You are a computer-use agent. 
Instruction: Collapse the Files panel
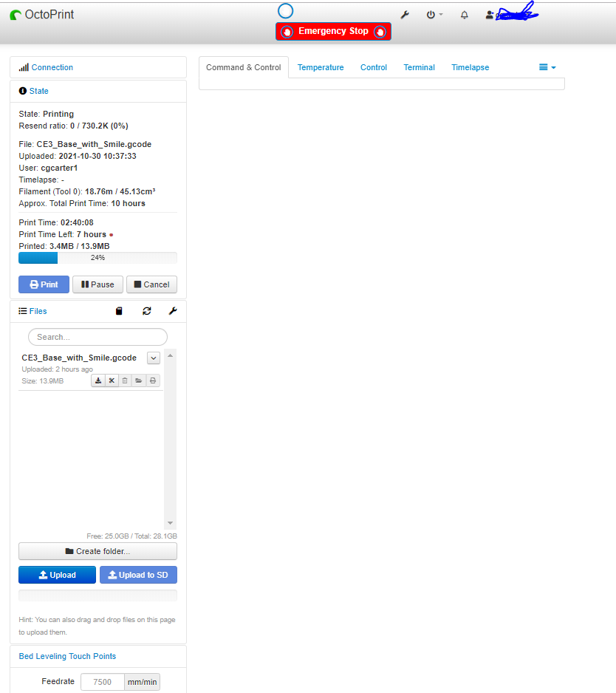[38, 311]
